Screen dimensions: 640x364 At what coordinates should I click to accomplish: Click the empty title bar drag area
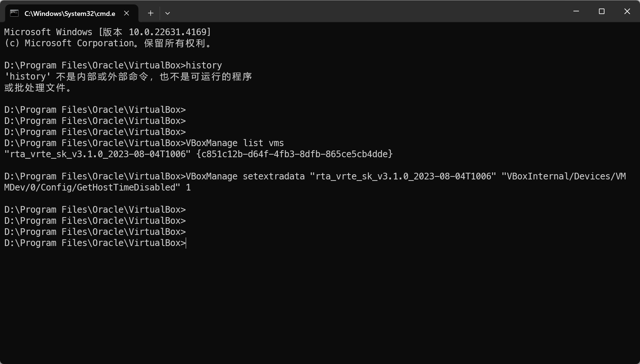pos(370,11)
